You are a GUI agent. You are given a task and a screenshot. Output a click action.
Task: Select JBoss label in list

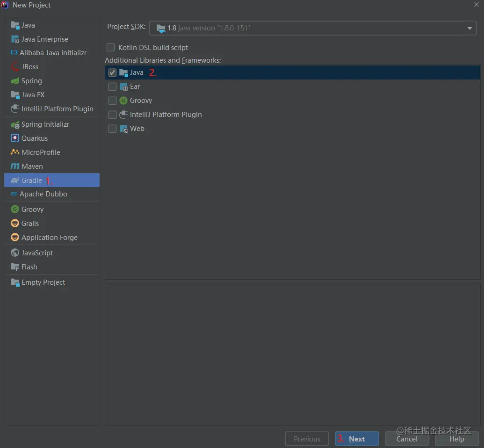point(30,67)
